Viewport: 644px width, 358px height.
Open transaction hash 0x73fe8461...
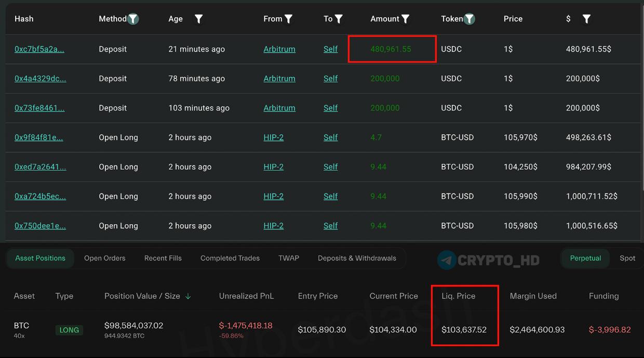pos(39,108)
